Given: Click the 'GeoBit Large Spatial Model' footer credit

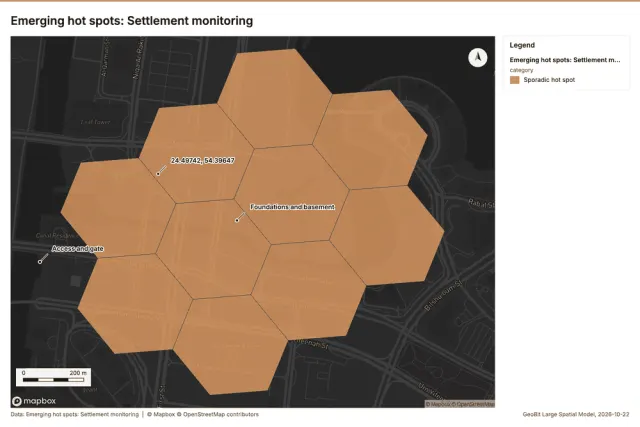Looking at the screenshot, I should (576, 414).
